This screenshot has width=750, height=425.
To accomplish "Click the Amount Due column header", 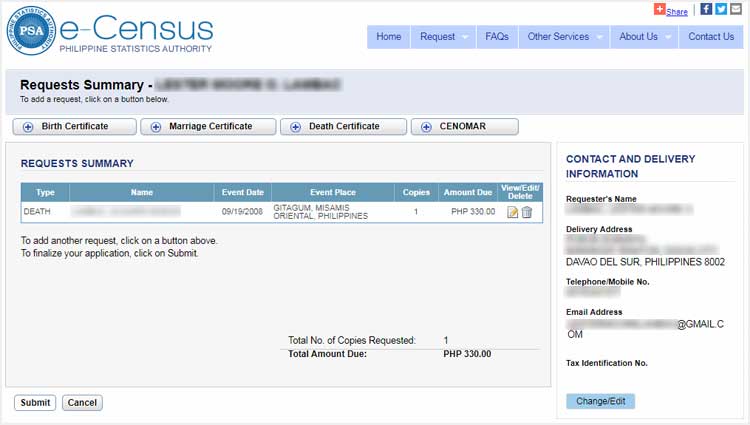I will point(468,192).
